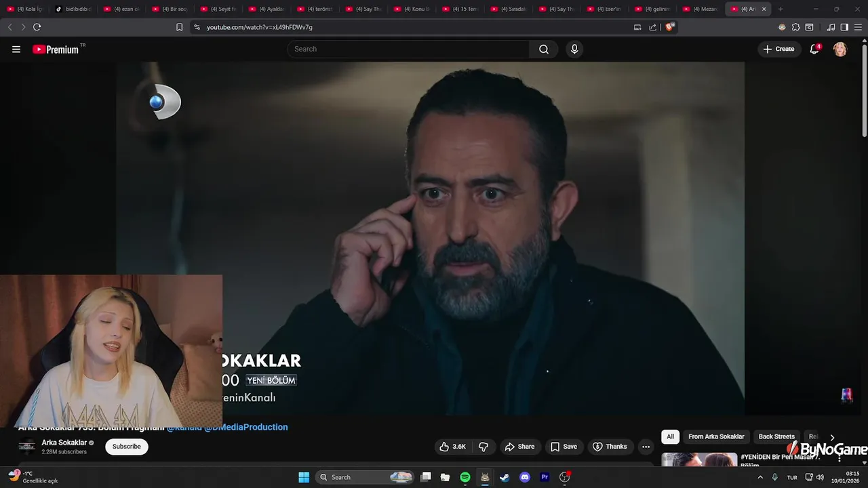Image resolution: width=868 pixels, height=488 pixels.
Task: Open Discord from the taskbar
Action: coord(524,477)
